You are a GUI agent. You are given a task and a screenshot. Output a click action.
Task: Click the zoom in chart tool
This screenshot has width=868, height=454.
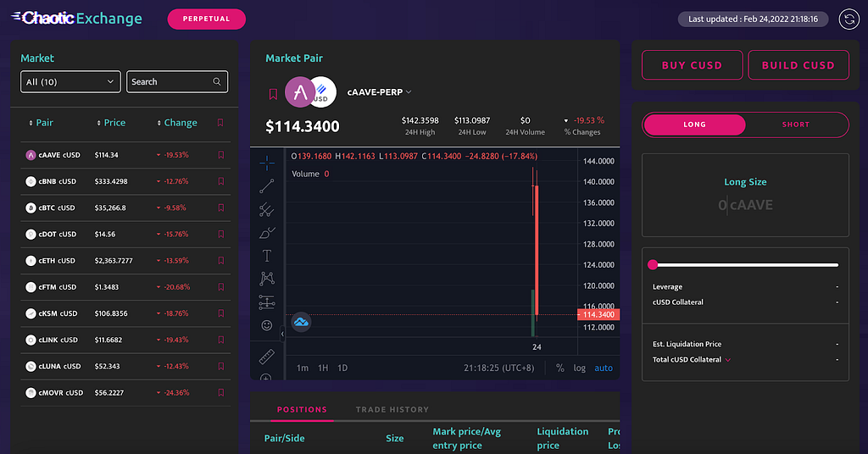pyautogui.click(x=266, y=378)
